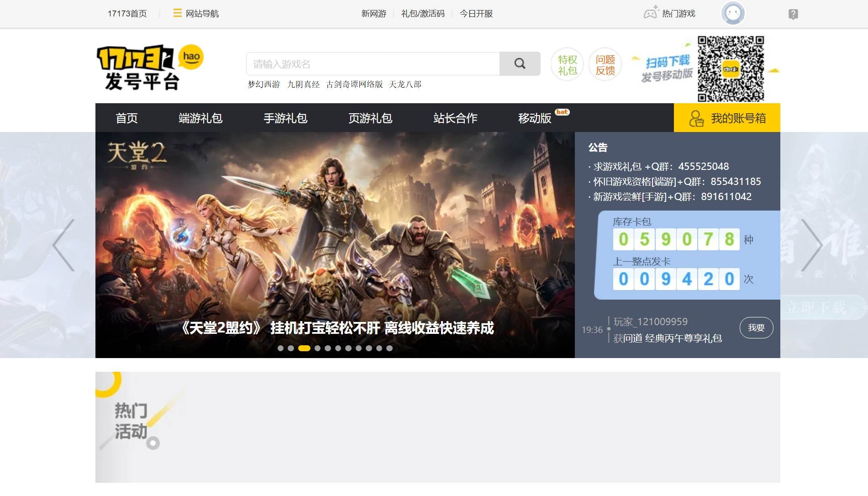Go to next banner with right arrow
Image resolution: width=868 pixels, height=496 pixels.
pyautogui.click(x=812, y=245)
